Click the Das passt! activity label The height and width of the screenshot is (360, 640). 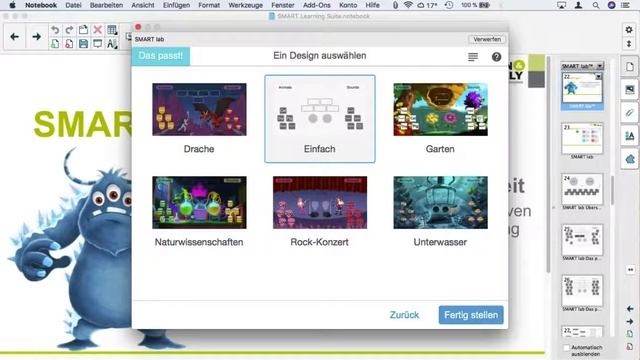[x=161, y=56]
